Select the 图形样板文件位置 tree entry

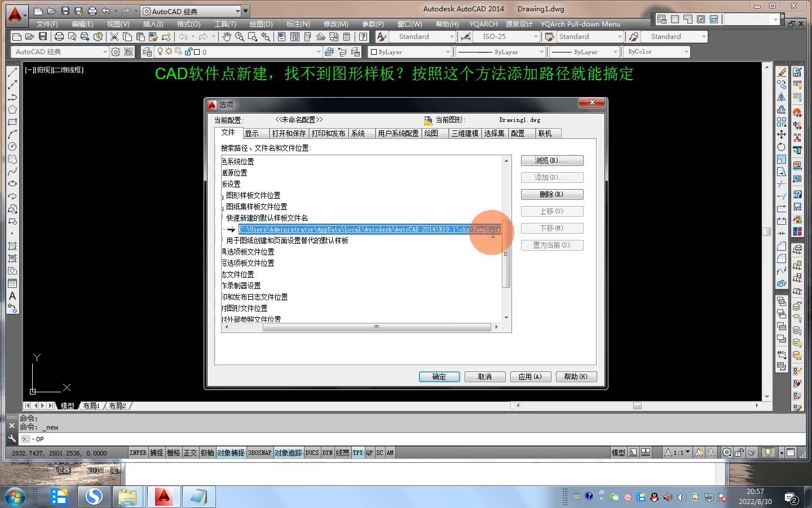point(253,195)
